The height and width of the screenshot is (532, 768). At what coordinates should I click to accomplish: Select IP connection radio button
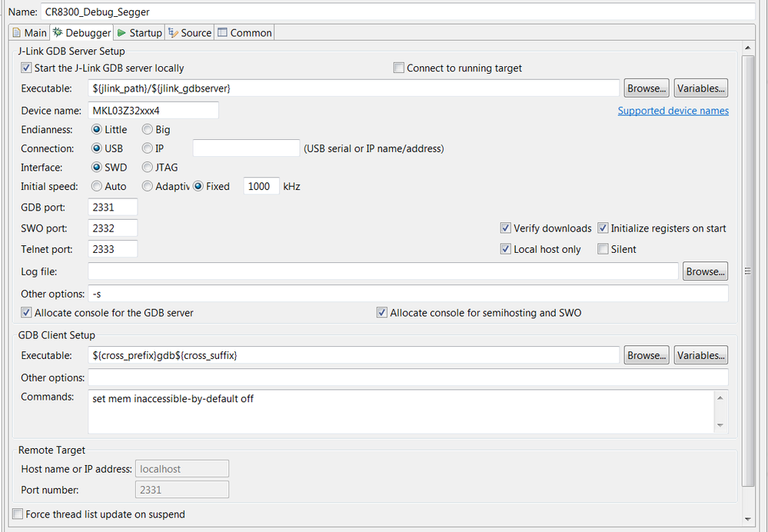pos(148,148)
